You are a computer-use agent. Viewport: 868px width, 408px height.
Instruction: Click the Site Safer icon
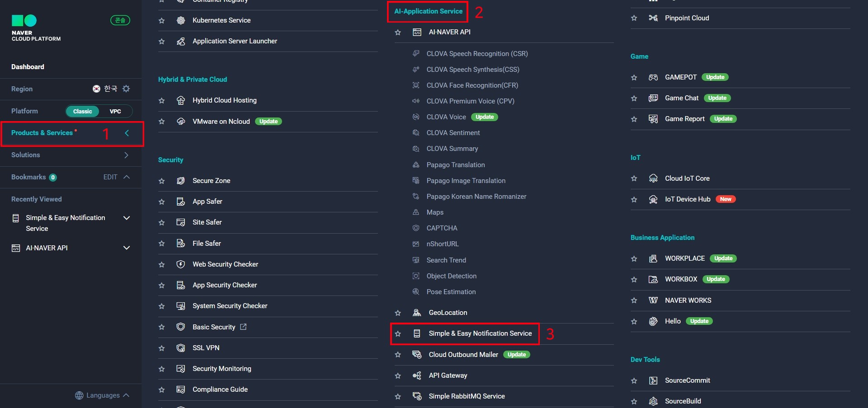(x=181, y=222)
